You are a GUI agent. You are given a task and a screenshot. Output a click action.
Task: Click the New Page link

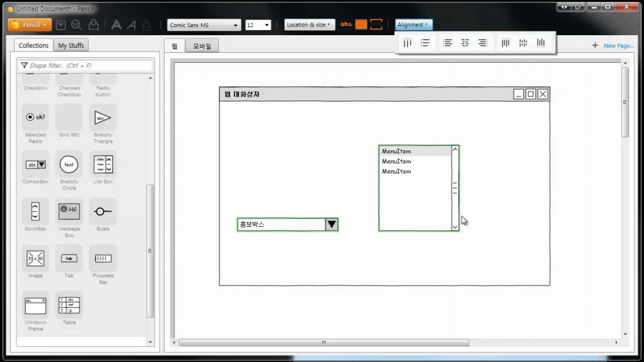[619, 45]
